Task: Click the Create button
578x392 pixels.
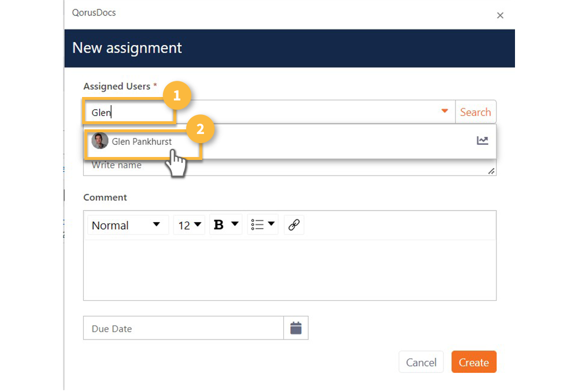Action: click(474, 362)
